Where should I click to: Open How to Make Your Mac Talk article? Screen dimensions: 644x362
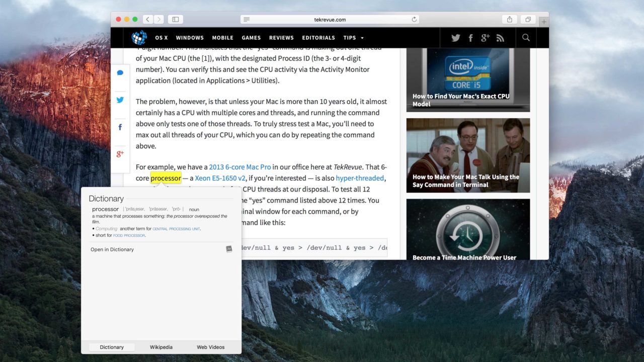pyautogui.click(x=468, y=155)
